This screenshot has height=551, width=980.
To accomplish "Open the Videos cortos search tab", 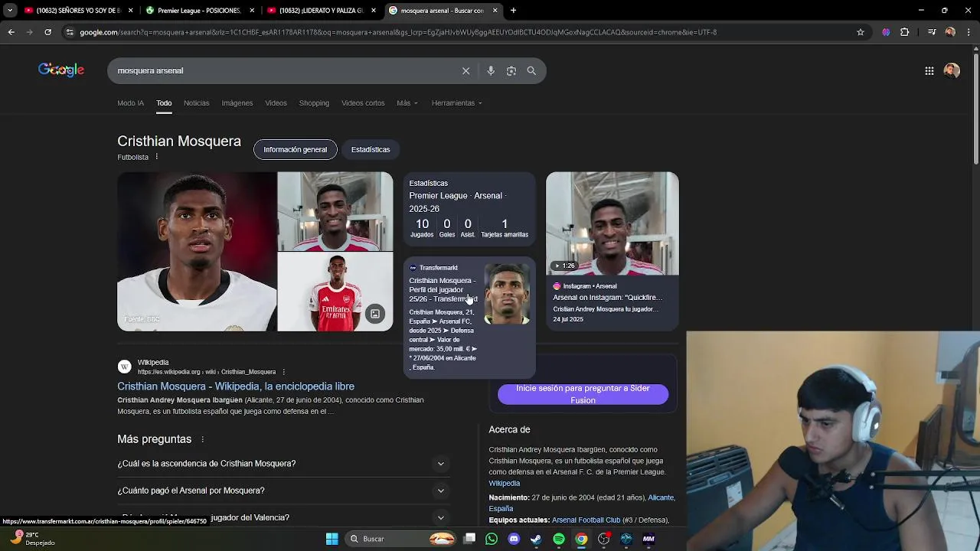I will (363, 103).
